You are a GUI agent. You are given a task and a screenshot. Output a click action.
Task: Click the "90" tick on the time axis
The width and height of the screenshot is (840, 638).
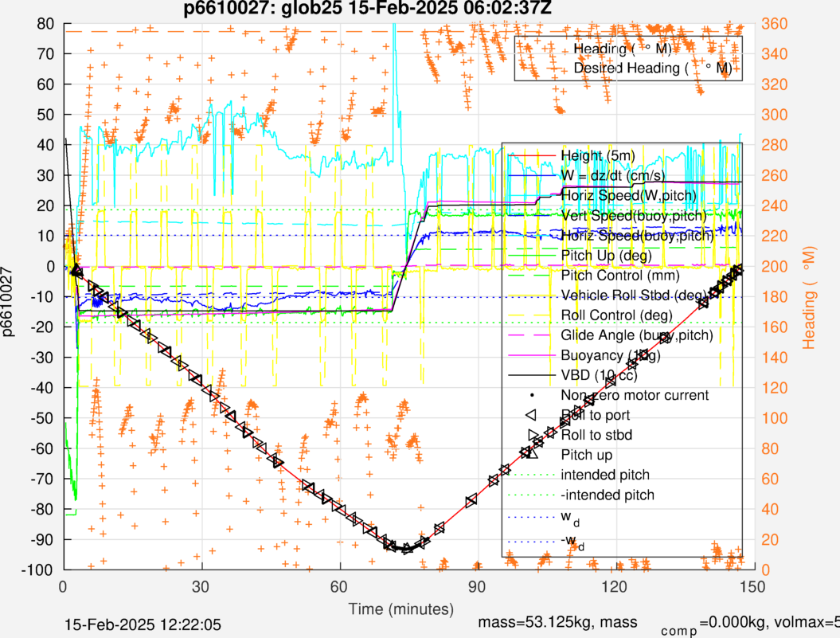[477, 586]
